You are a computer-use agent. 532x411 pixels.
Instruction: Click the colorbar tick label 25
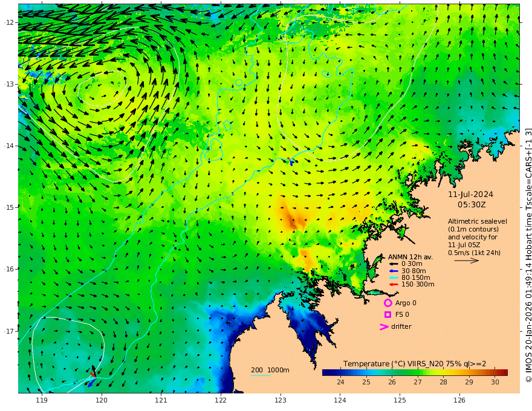(x=366, y=382)
